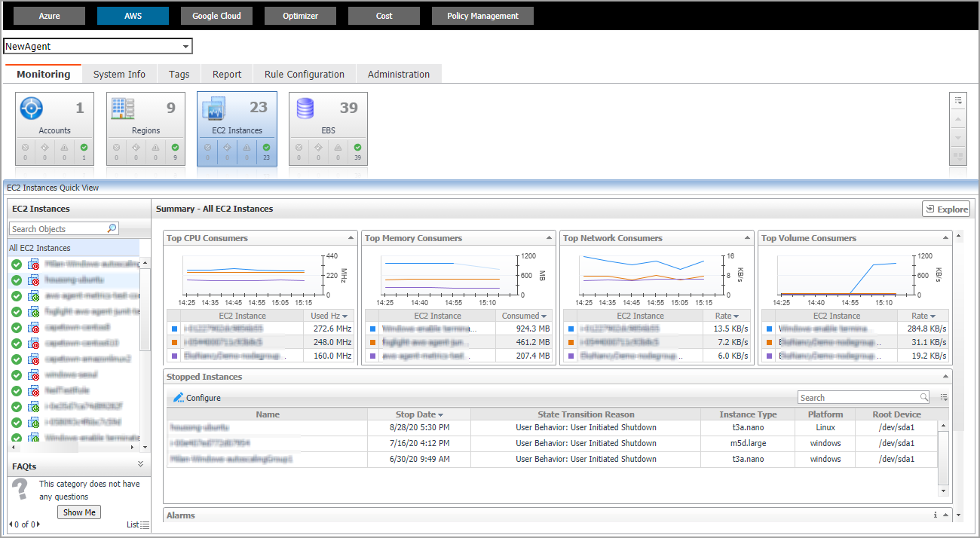Click the Configure pencil icon
This screenshot has width=980, height=538.
point(179,398)
